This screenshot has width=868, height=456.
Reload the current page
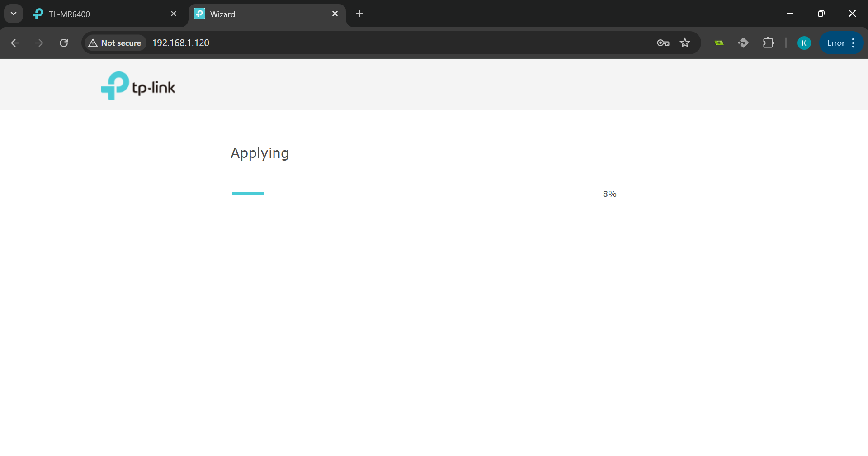64,43
